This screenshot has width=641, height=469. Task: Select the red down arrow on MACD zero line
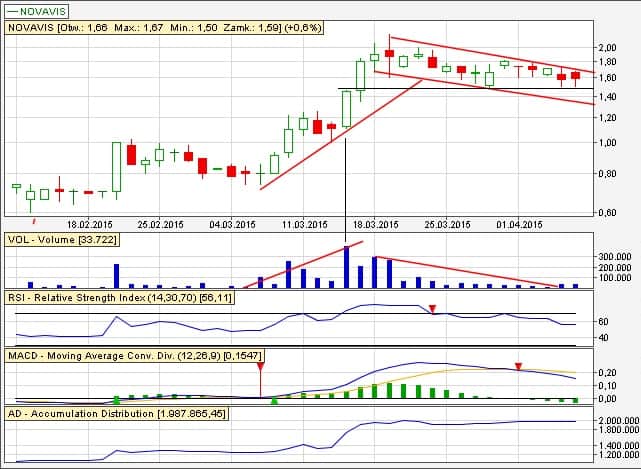click(260, 378)
